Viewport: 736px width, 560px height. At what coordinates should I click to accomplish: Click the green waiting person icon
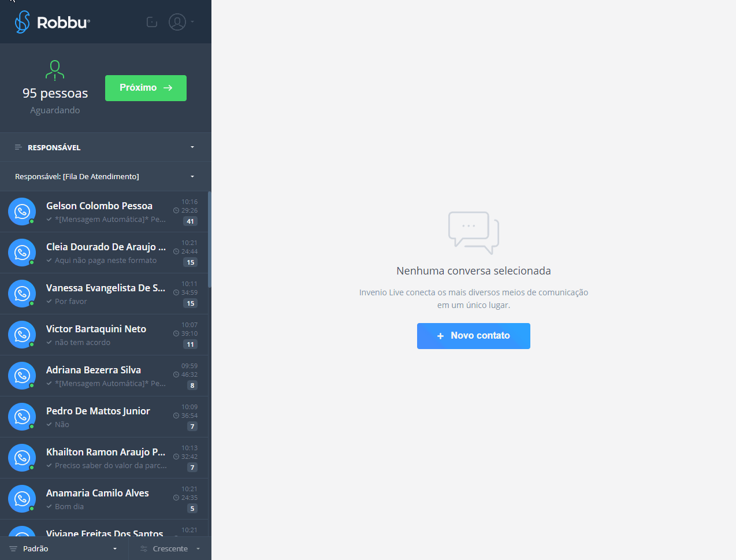pyautogui.click(x=55, y=71)
